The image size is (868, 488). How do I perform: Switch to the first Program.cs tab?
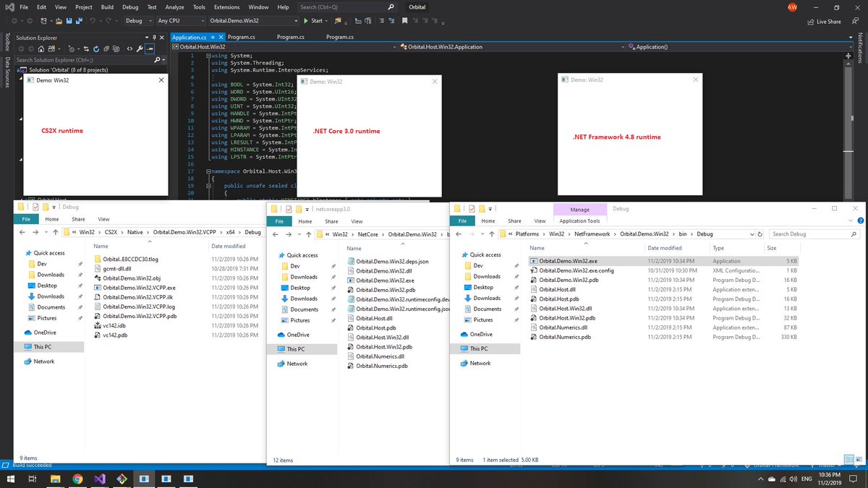click(243, 37)
